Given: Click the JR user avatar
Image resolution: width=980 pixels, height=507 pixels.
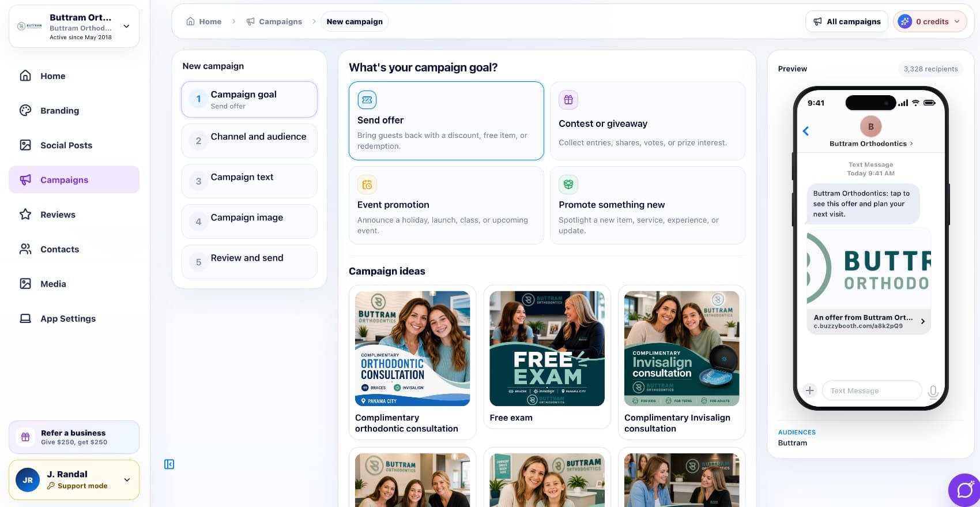Looking at the screenshot, I should coord(28,480).
